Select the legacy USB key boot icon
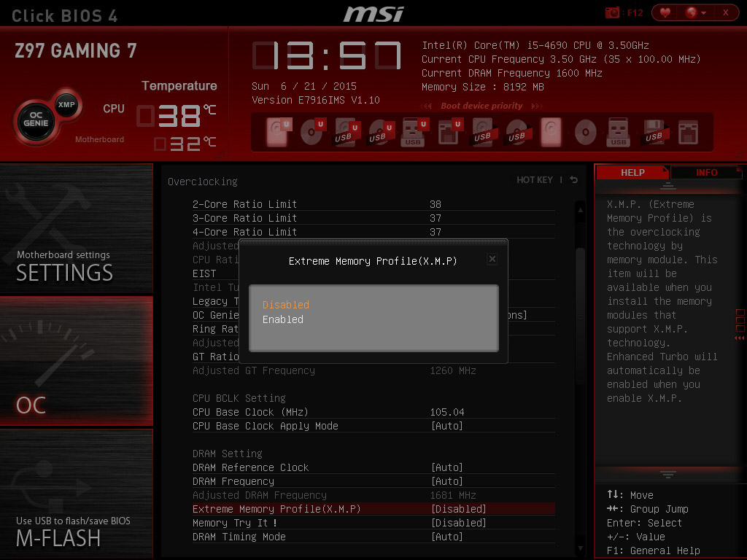The width and height of the screenshot is (747, 560). click(619, 132)
